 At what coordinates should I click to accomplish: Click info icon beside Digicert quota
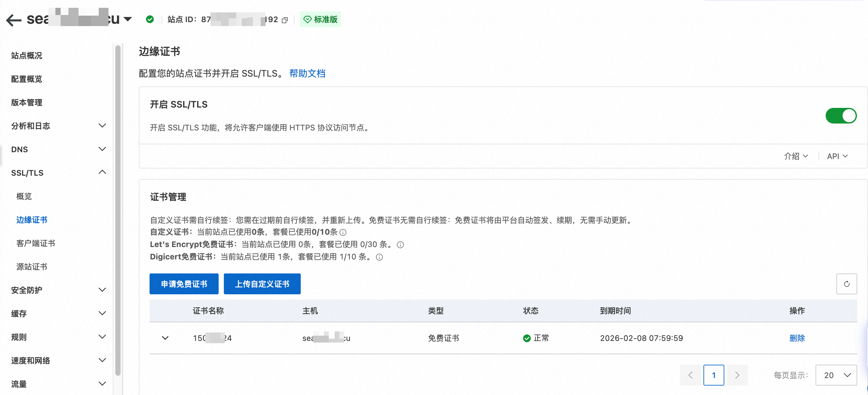[379, 257]
